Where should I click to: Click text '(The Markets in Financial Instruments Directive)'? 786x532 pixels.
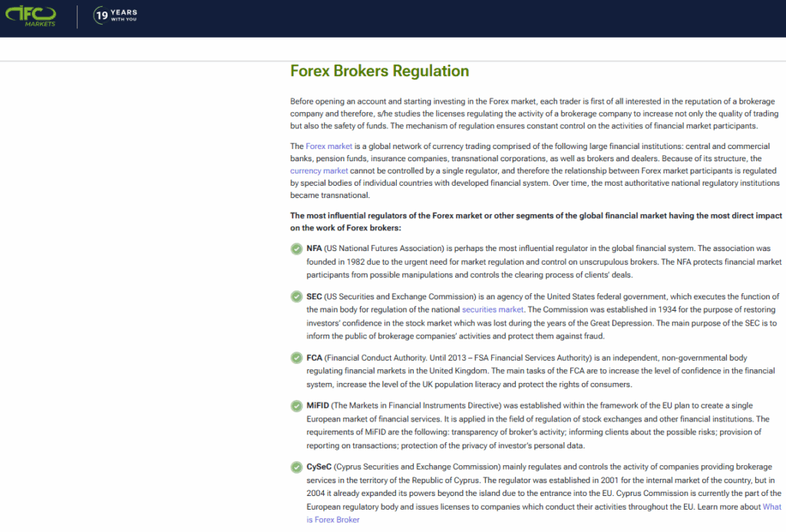click(416, 405)
